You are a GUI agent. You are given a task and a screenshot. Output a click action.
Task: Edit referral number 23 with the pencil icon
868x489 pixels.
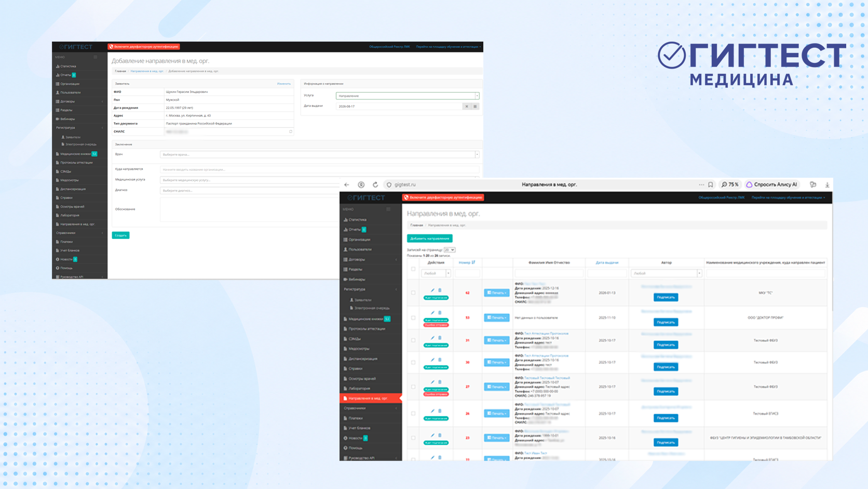pos(432,435)
